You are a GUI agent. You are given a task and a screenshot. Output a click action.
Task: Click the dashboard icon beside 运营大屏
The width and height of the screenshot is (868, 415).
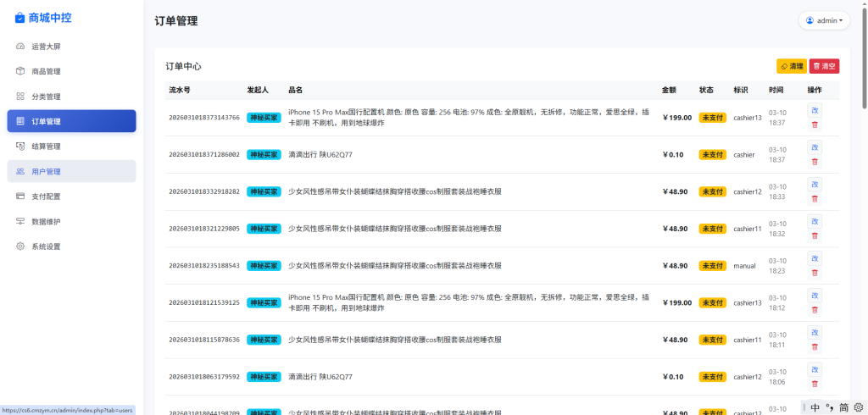[20, 47]
